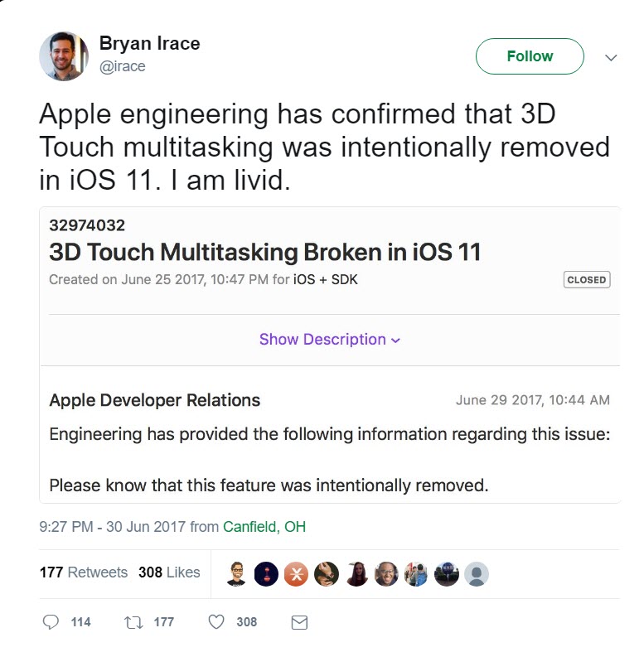The width and height of the screenshot is (644, 652).
Task: Open the @irace handle link
Action: (x=123, y=66)
